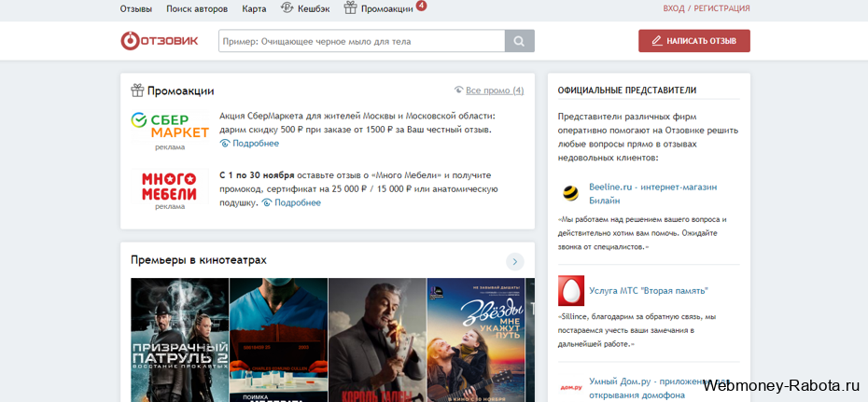The height and width of the screenshot is (402, 868).
Task: Open the movie poster with blue surgical scrubs
Action: pos(278,340)
